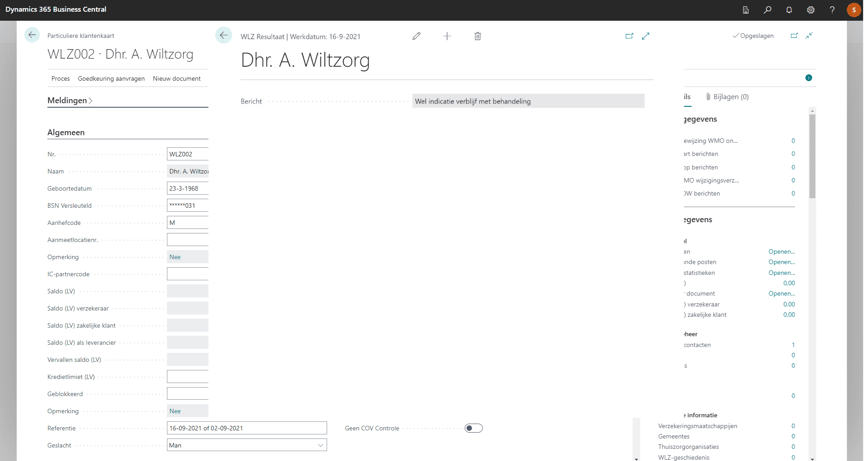The width and height of the screenshot is (864, 461).
Task: Open the customer card in a new window
Action: click(x=794, y=35)
